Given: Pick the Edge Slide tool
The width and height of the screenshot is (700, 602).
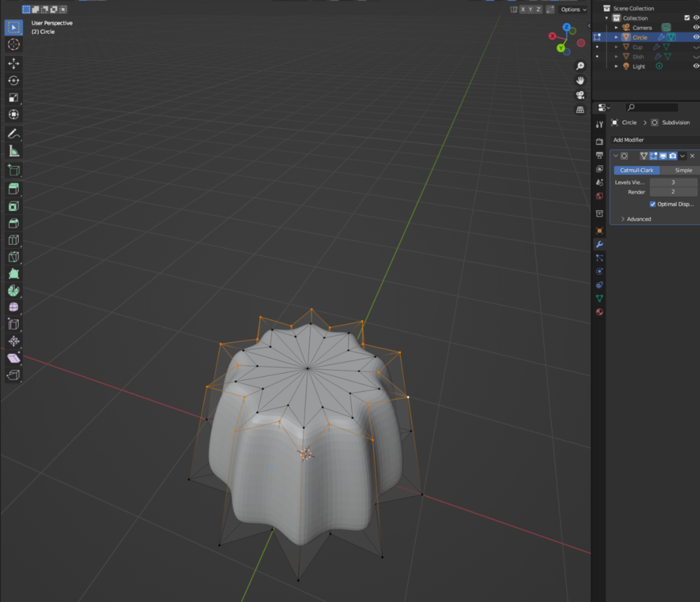Looking at the screenshot, I should click(14, 324).
